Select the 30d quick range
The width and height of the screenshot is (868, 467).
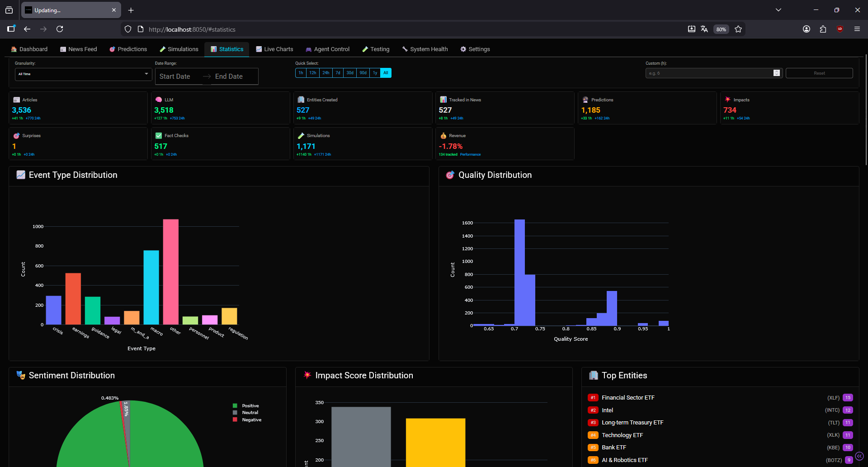[x=350, y=73]
